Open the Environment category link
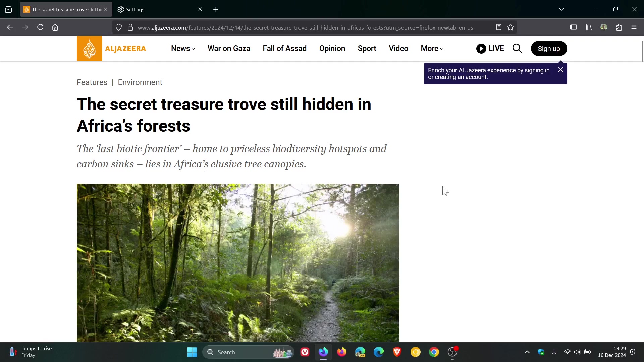Image resolution: width=644 pixels, height=362 pixels. pos(140,82)
